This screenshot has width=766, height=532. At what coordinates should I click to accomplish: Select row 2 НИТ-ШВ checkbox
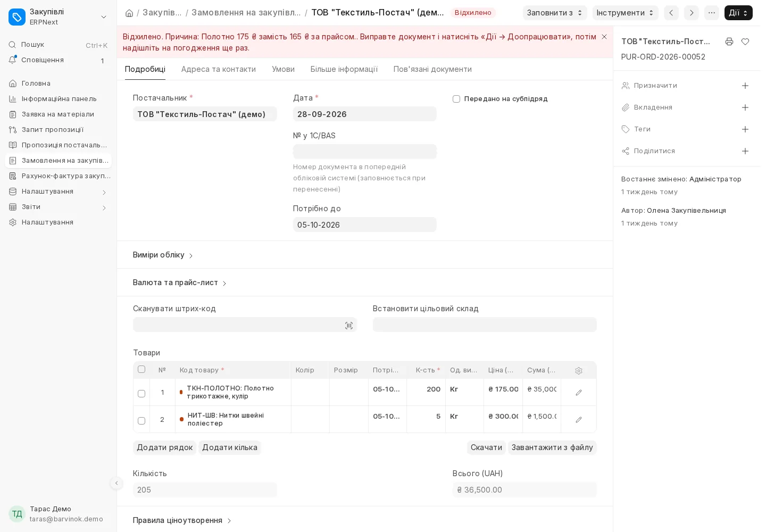141,421
